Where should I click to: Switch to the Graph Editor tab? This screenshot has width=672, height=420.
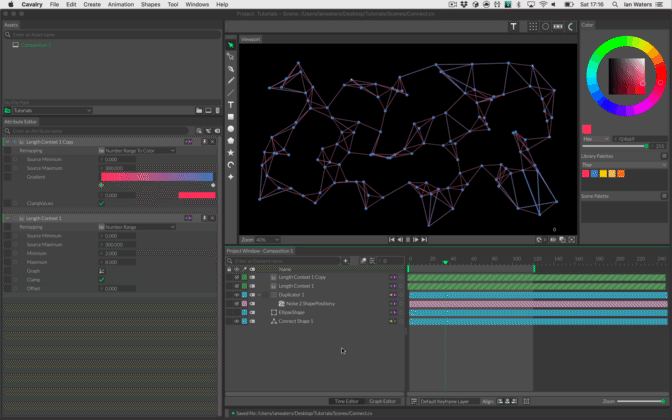(x=384, y=400)
